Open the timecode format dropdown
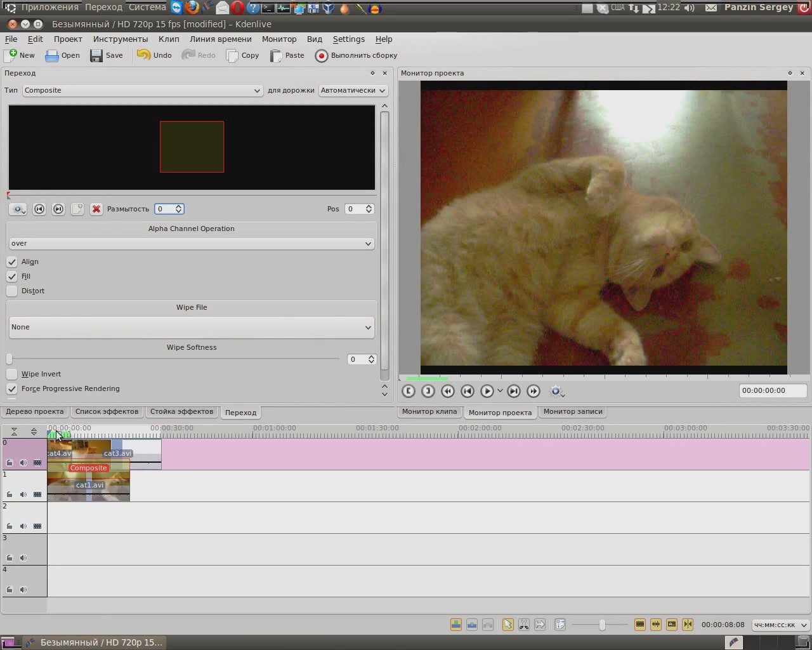 pyautogui.click(x=780, y=625)
